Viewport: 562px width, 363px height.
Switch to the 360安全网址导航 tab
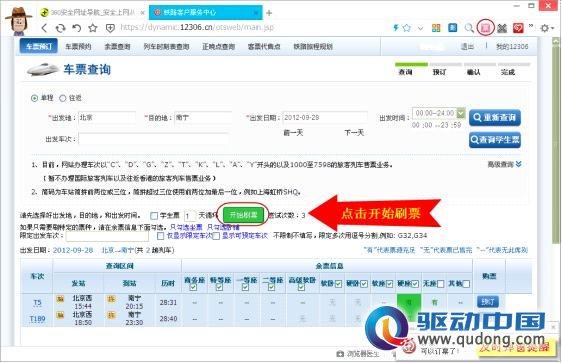coord(88,13)
